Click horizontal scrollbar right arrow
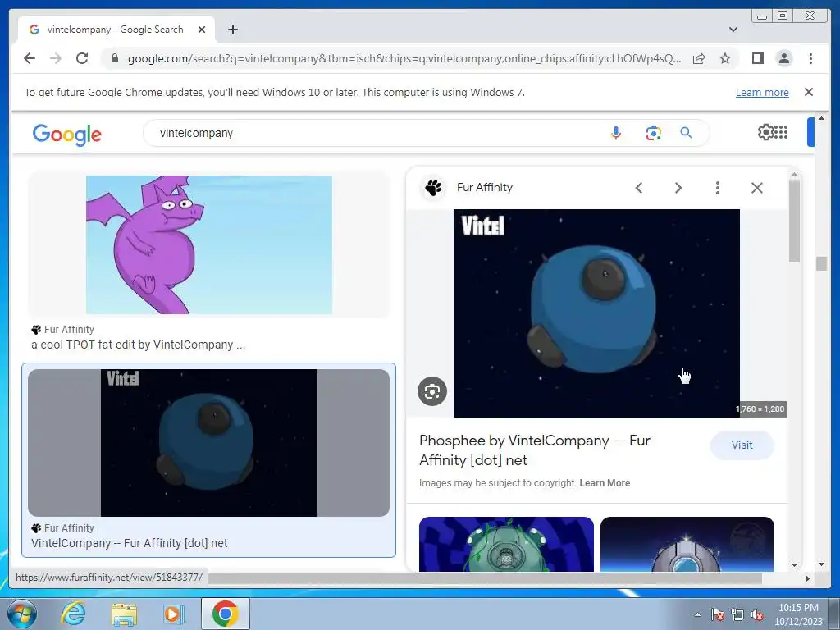Image resolution: width=840 pixels, height=630 pixels. point(808,578)
